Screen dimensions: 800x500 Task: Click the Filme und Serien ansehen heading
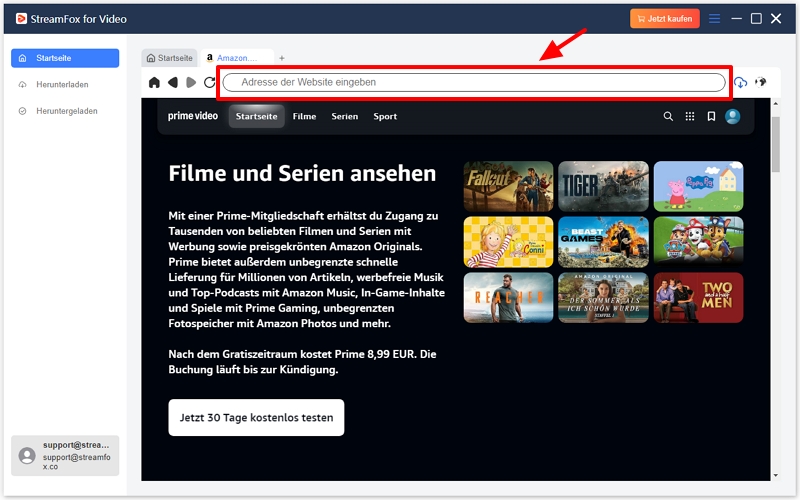click(302, 173)
